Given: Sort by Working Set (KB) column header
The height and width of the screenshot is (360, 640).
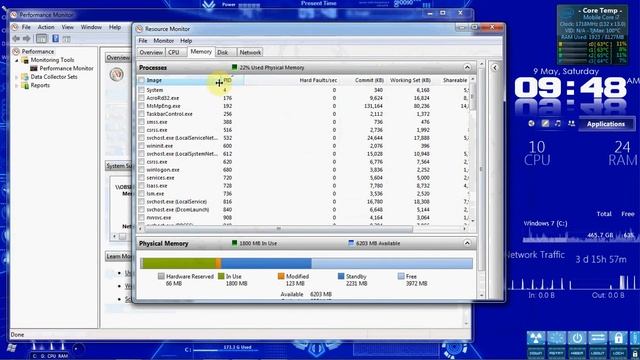Looking at the screenshot, I should click(410, 80).
